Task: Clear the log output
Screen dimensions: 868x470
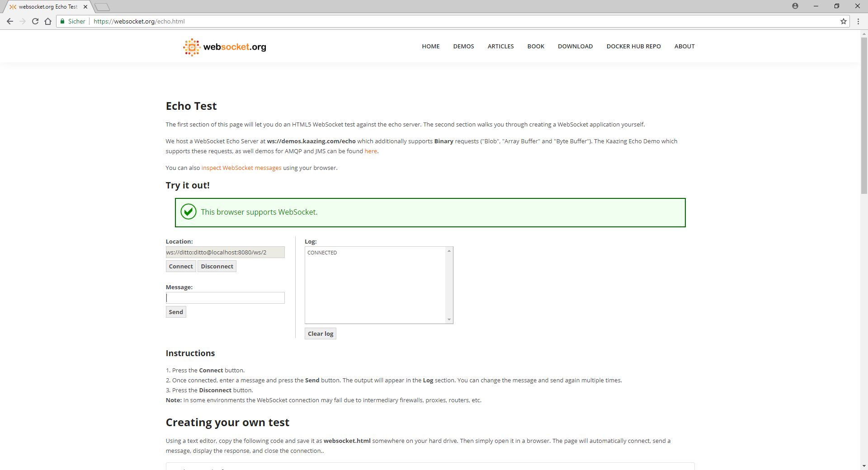Action: (x=320, y=334)
